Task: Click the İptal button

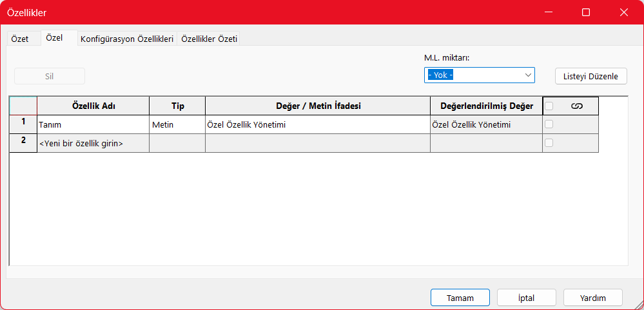Action: [x=527, y=298]
